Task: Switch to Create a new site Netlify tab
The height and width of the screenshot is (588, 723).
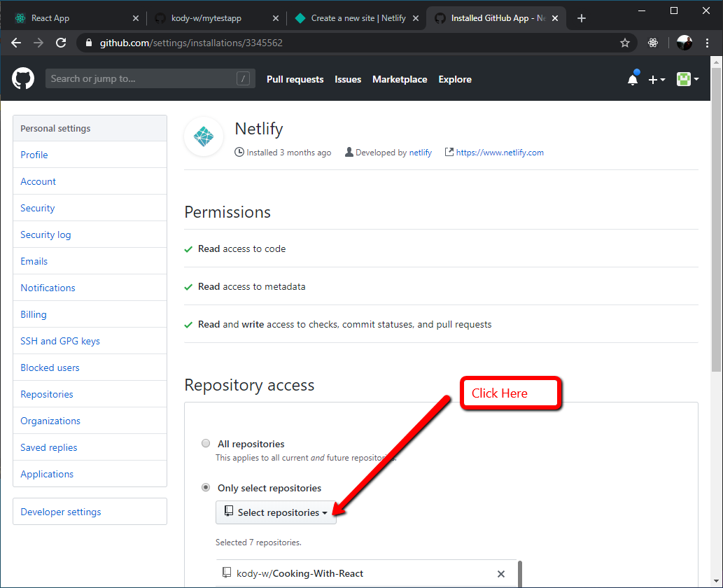Action: click(x=357, y=18)
